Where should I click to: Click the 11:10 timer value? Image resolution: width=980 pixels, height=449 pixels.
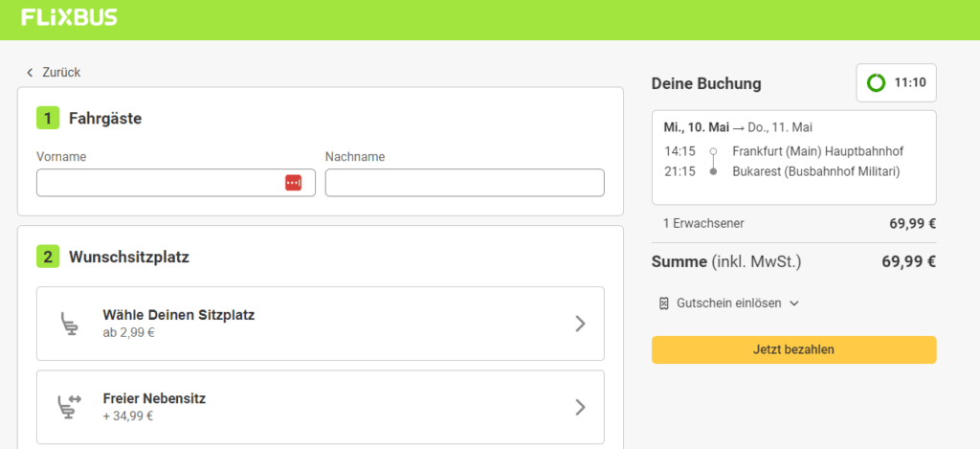(910, 82)
